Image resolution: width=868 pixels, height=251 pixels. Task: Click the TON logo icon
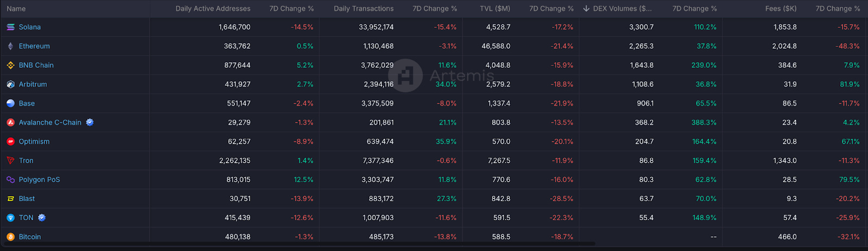(x=10, y=218)
